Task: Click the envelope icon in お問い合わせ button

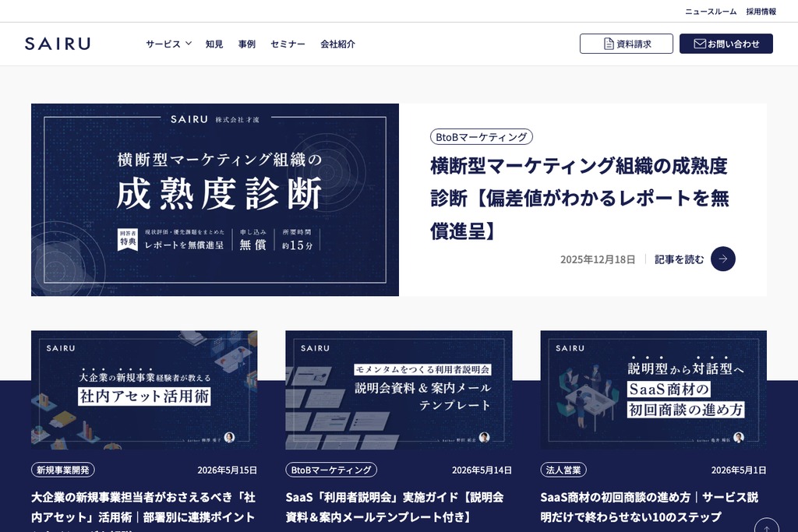Action: tap(700, 44)
